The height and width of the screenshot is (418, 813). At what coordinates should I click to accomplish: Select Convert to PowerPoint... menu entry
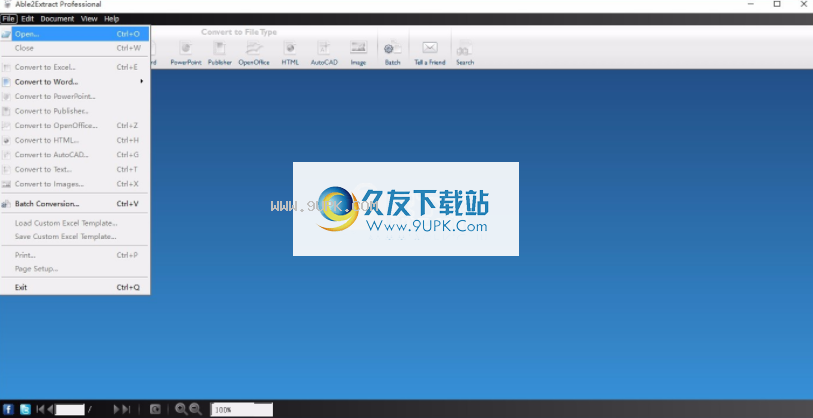tap(75, 96)
